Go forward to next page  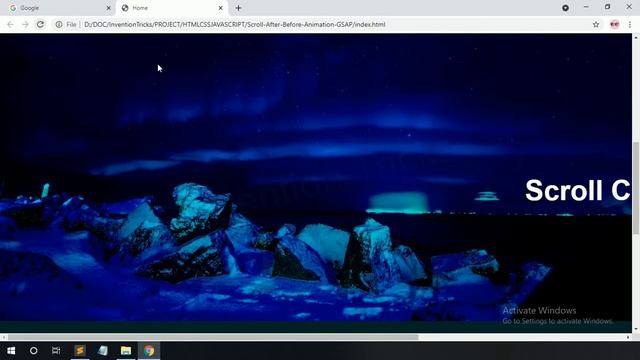pos(25,24)
